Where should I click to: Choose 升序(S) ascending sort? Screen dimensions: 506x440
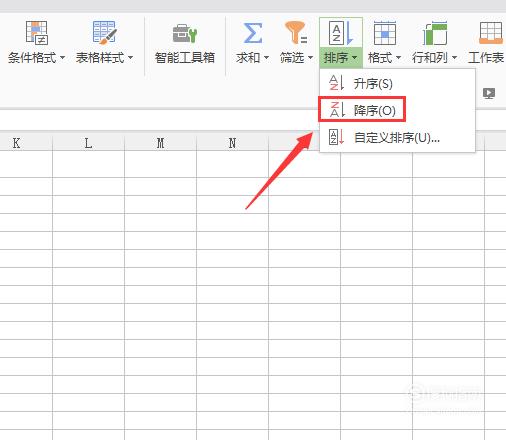tap(397, 83)
